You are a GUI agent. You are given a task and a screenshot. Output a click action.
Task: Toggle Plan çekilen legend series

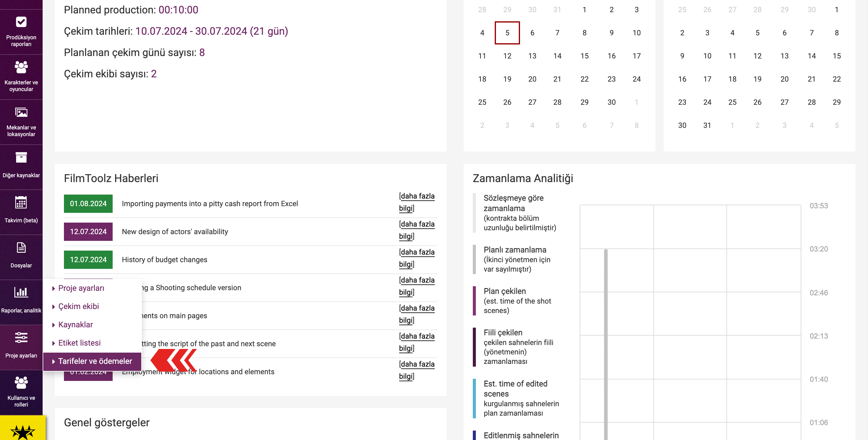(517, 301)
